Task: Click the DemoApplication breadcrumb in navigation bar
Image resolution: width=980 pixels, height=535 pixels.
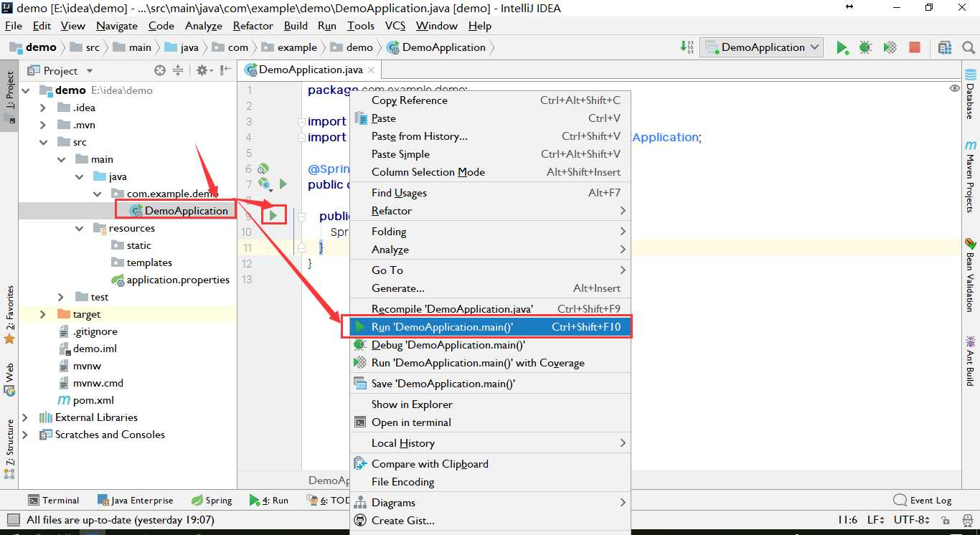Action: (x=436, y=47)
